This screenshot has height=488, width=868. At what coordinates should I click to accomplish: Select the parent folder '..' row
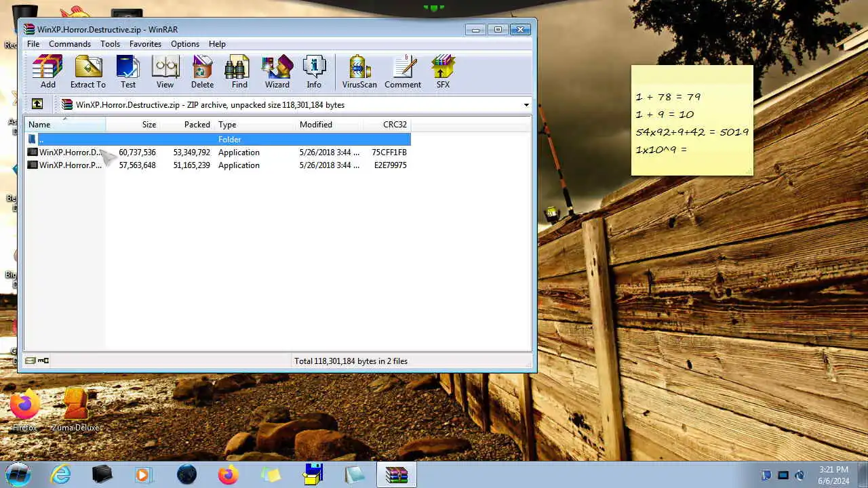click(x=218, y=139)
